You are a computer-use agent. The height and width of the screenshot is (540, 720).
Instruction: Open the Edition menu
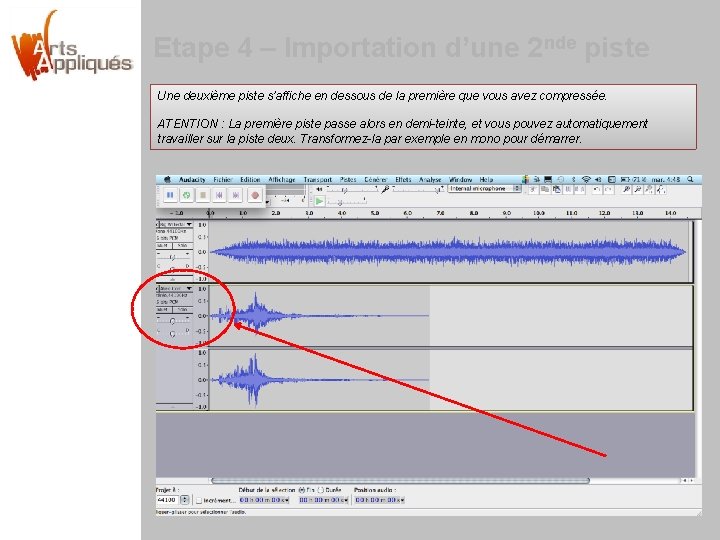pos(250,180)
